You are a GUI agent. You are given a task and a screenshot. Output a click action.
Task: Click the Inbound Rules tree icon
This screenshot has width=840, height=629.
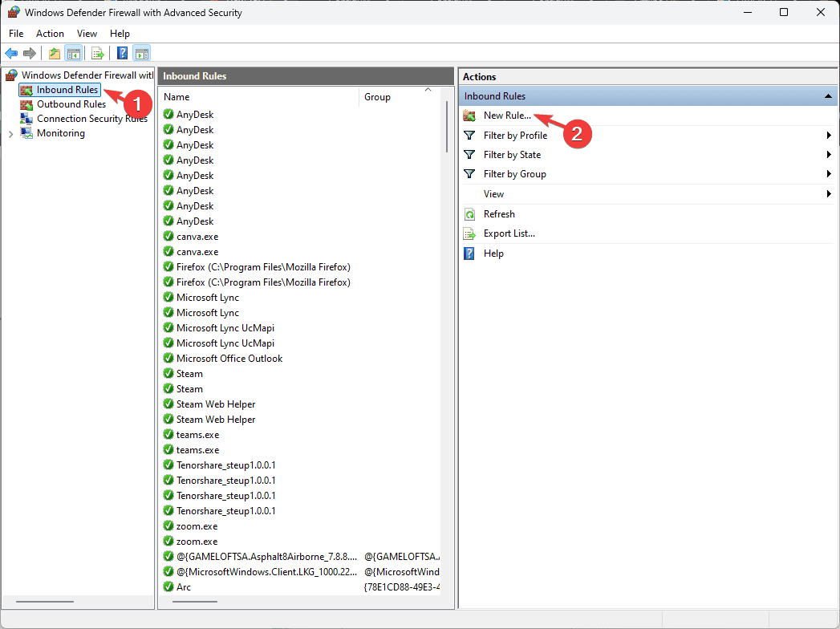[26, 90]
